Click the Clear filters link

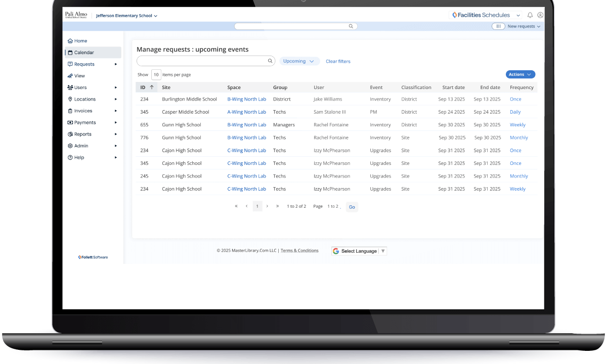coord(338,62)
